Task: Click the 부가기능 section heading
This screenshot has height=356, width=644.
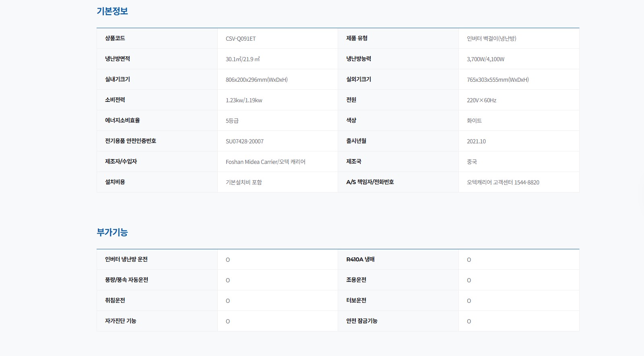Action: [x=112, y=232]
